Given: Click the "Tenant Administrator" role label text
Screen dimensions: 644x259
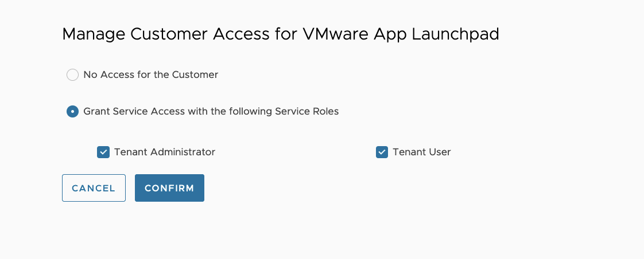Looking at the screenshot, I should [x=165, y=152].
